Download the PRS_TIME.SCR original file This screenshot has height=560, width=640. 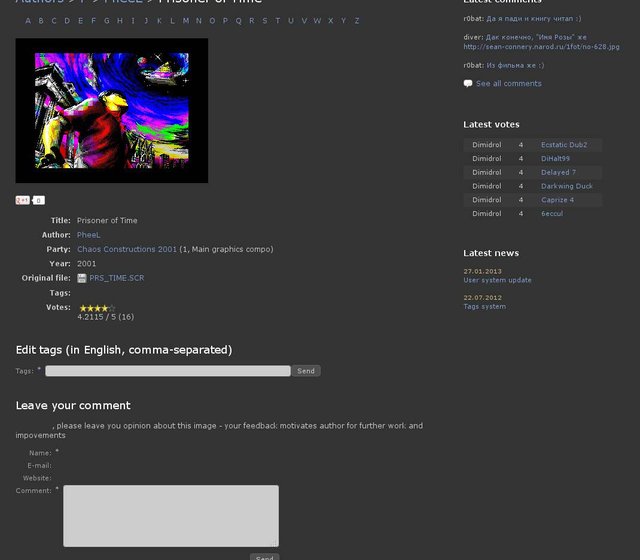click(117, 278)
